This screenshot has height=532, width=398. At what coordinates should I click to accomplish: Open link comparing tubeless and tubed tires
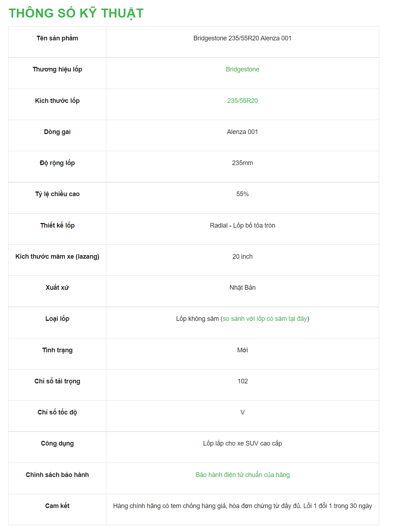point(265,319)
